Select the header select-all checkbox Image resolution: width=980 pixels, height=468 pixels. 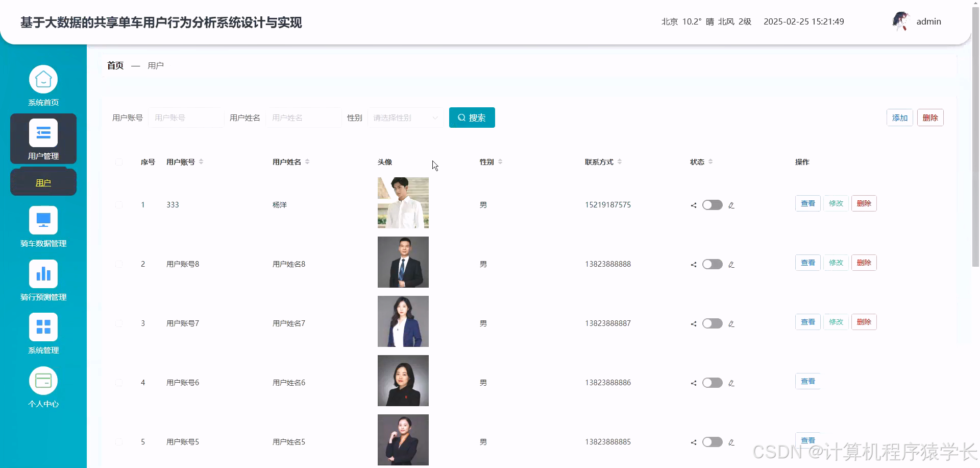(119, 162)
